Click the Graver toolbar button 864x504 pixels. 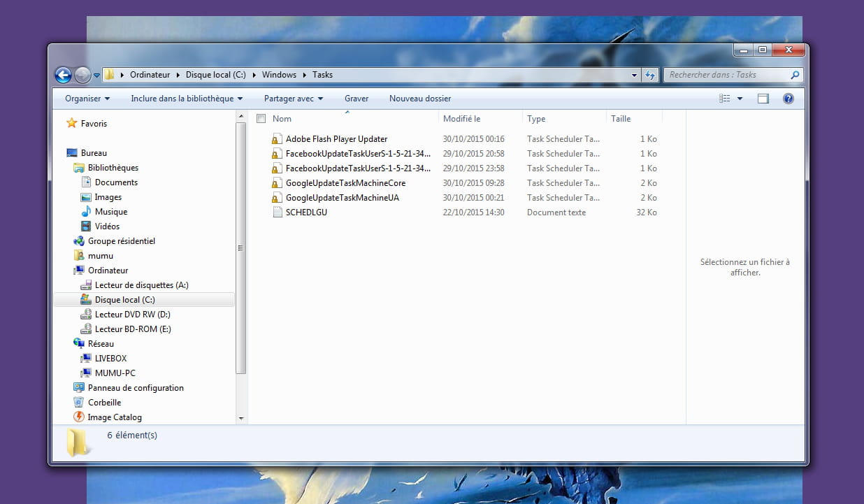coord(357,99)
